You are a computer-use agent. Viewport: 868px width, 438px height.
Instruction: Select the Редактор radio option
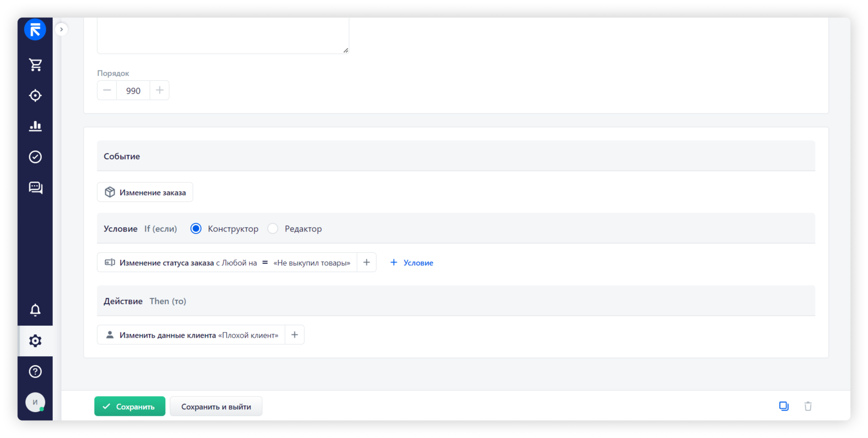[273, 229]
